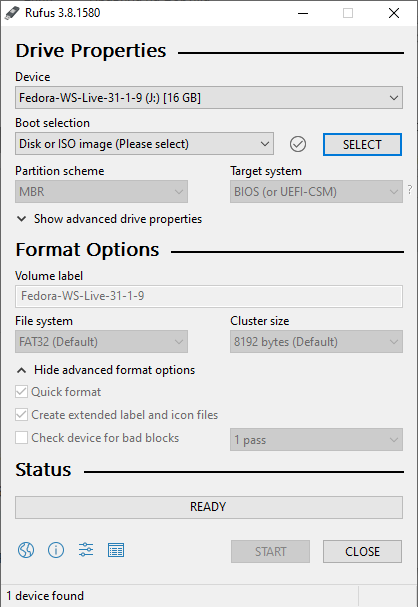This screenshot has width=418, height=607.
Task: Open the Boot selection dropdown
Action: click(x=144, y=144)
